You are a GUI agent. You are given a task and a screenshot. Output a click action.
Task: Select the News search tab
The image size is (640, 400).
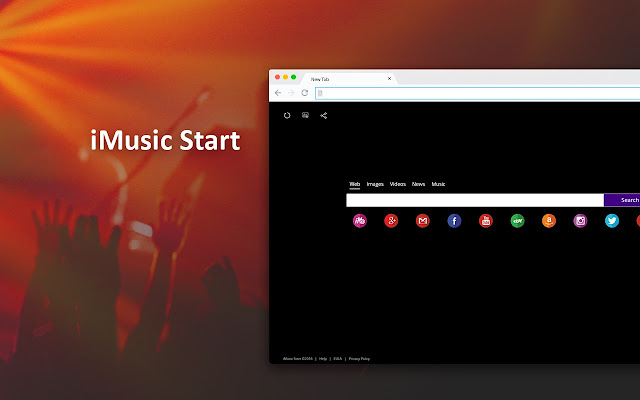[x=418, y=184]
